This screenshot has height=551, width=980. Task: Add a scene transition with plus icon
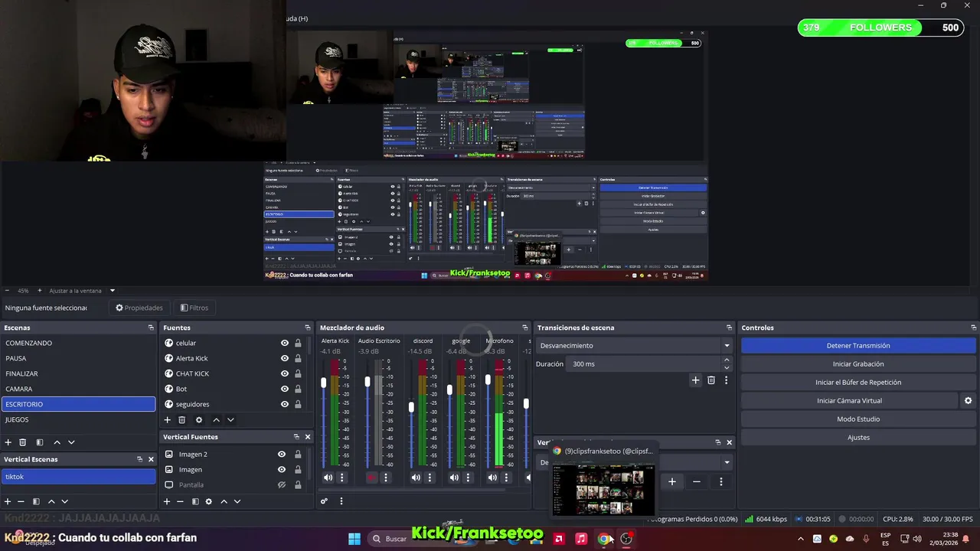pyautogui.click(x=695, y=380)
